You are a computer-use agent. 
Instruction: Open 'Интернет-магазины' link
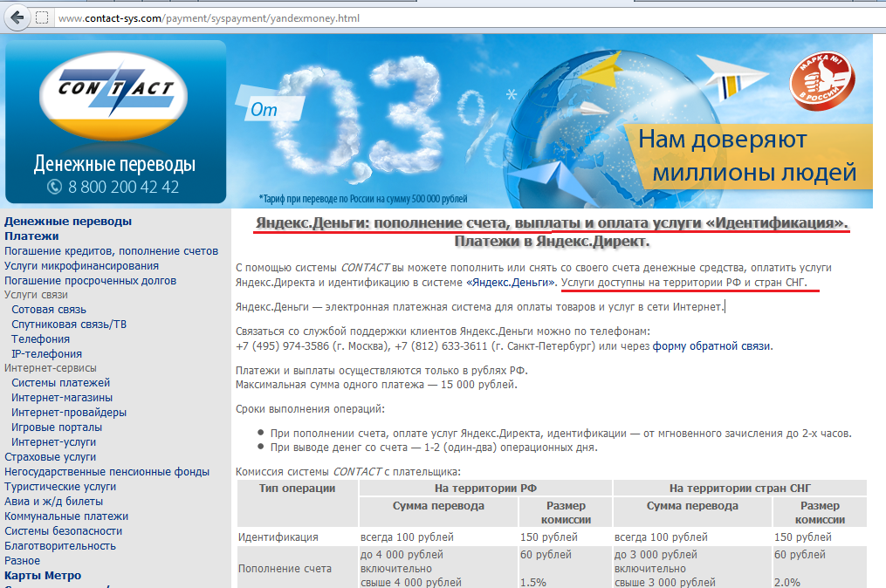pyautogui.click(x=62, y=398)
